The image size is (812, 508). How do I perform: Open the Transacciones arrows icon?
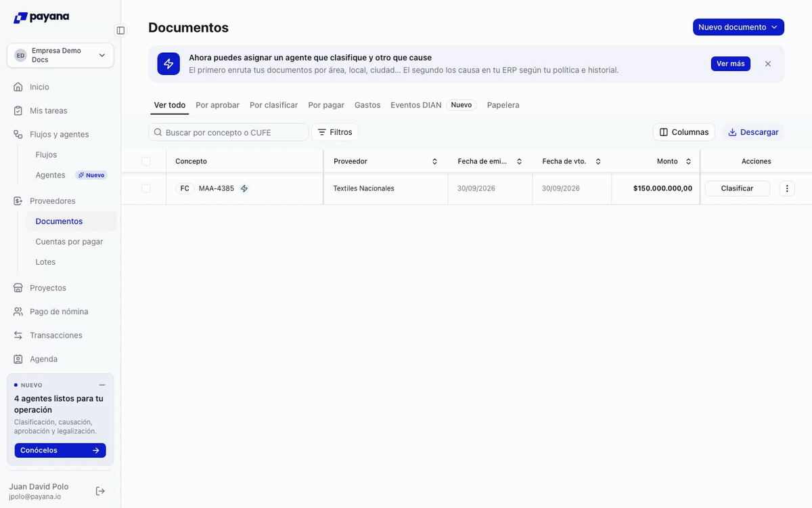[x=18, y=335]
